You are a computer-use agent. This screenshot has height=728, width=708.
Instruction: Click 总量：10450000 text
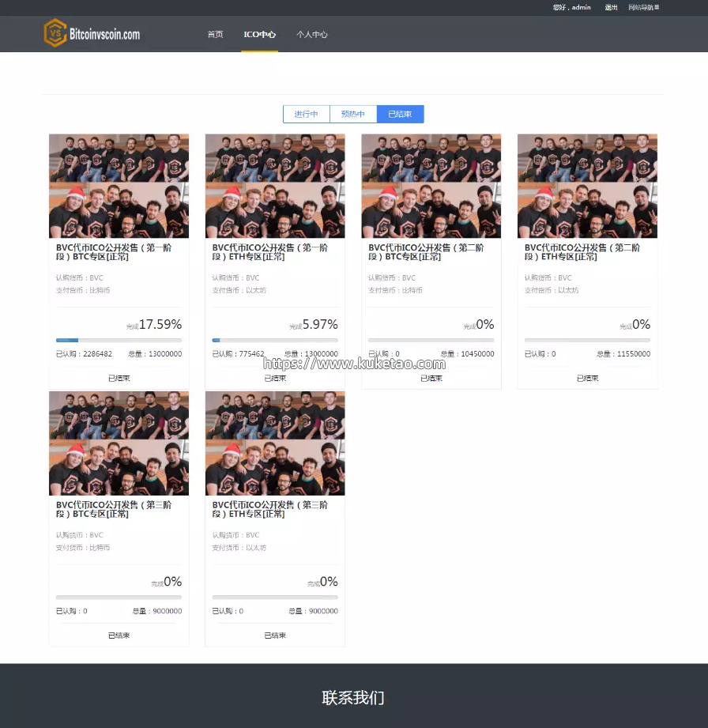[468, 354]
